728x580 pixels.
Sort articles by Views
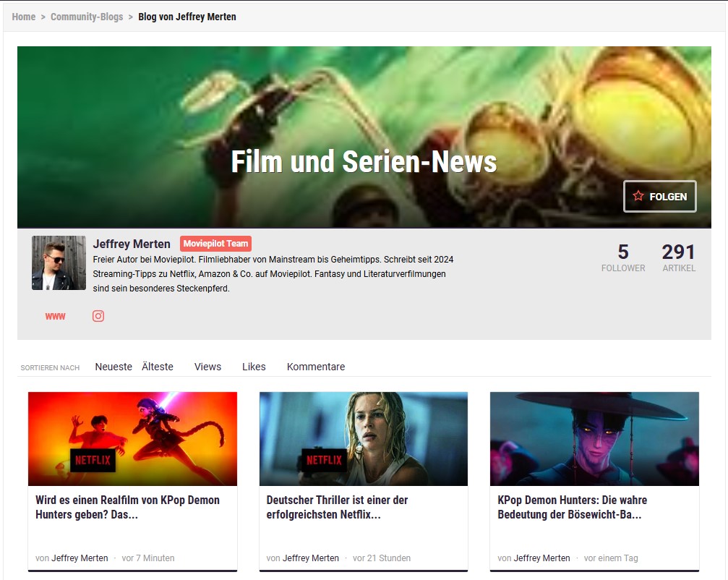click(207, 367)
